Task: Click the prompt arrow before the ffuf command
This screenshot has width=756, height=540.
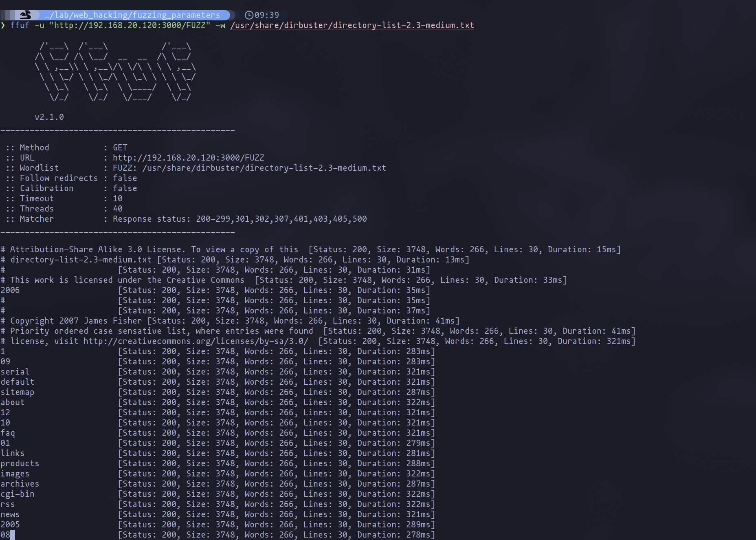Action: pyautogui.click(x=3, y=25)
